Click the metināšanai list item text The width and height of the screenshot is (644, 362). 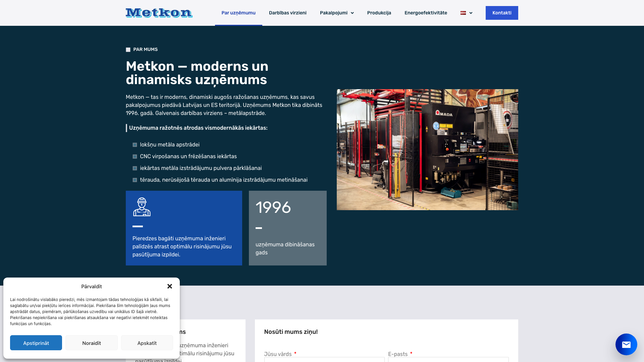224,180
